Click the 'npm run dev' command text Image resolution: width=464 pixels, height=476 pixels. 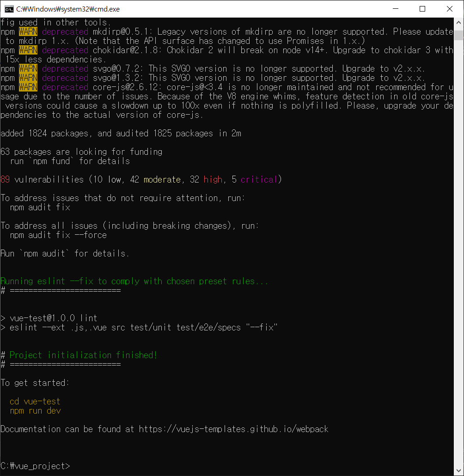point(35,411)
